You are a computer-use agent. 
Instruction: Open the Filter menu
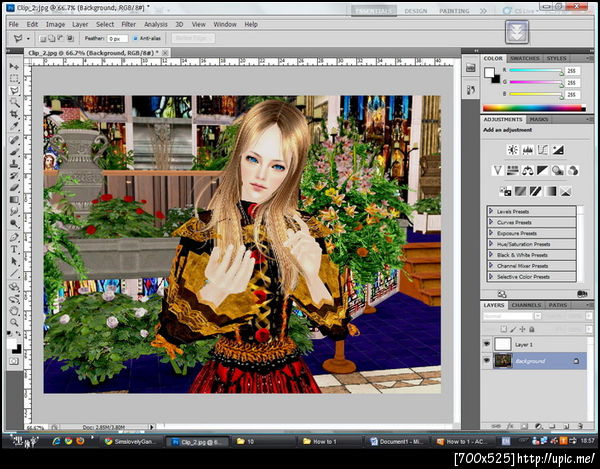point(129,24)
